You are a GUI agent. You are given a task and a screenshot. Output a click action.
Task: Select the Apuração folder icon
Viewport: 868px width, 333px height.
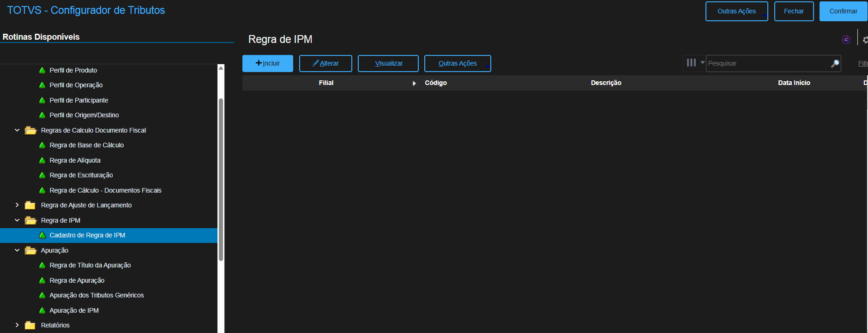coord(30,250)
